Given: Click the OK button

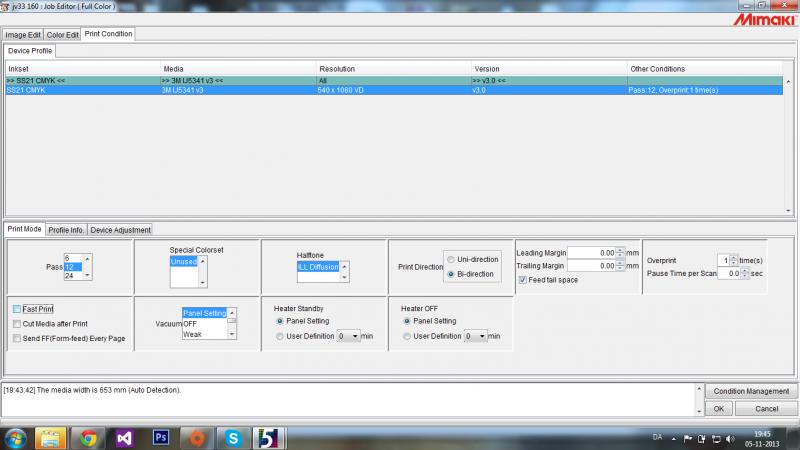Looking at the screenshot, I should pyautogui.click(x=718, y=409).
